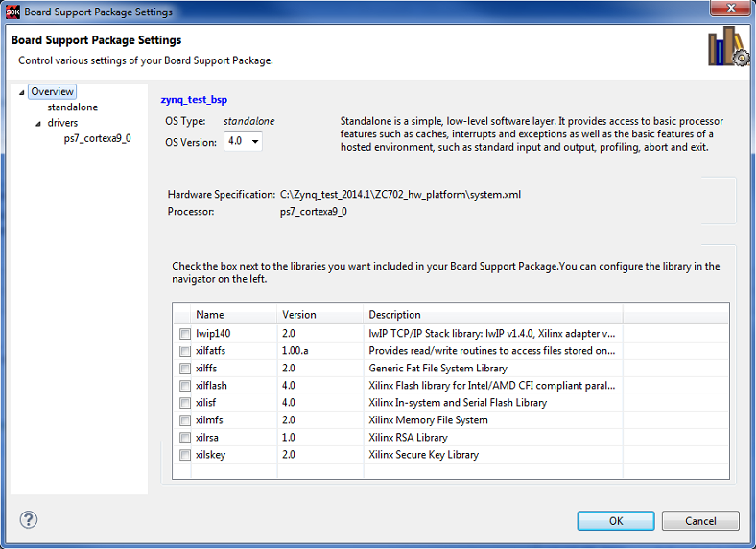Select ps7_cortexa9_0 in the navigator tree
This screenshot has width=756, height=549.
pos(98,138)
